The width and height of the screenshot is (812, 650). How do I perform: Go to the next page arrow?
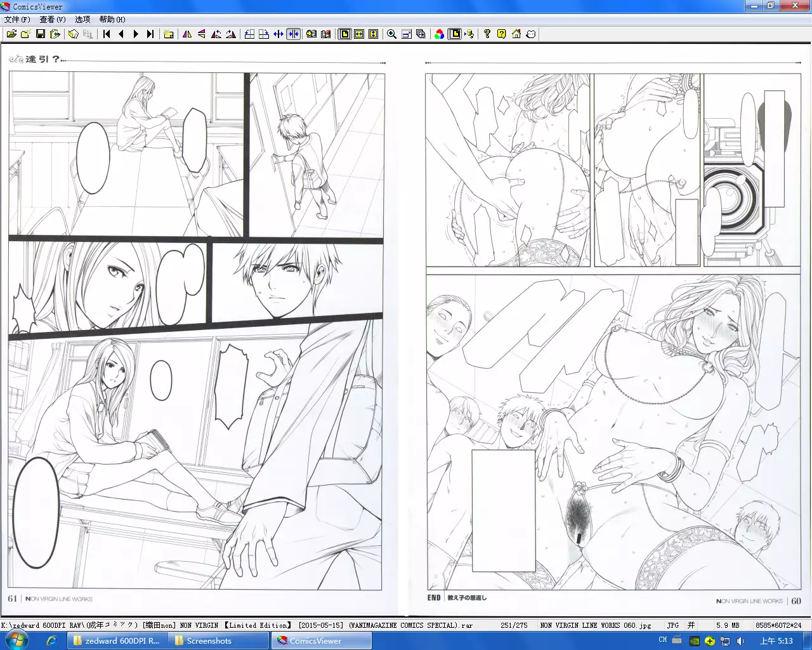tap(136, 34)
